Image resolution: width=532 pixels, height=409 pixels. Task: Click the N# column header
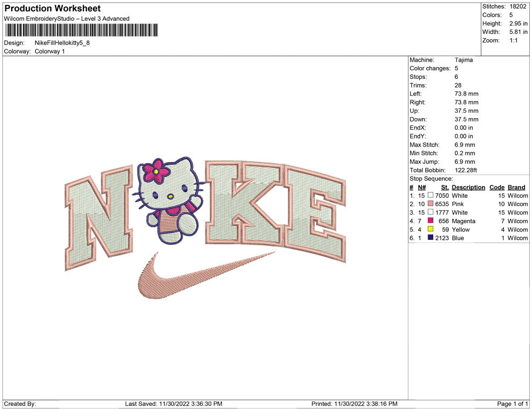tap(422, 187)
